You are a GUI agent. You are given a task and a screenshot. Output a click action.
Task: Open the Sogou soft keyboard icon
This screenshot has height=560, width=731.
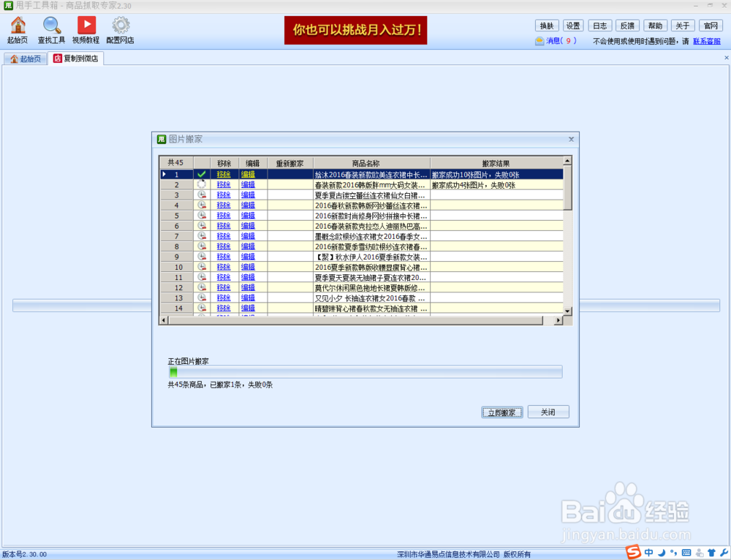[686, 553]
